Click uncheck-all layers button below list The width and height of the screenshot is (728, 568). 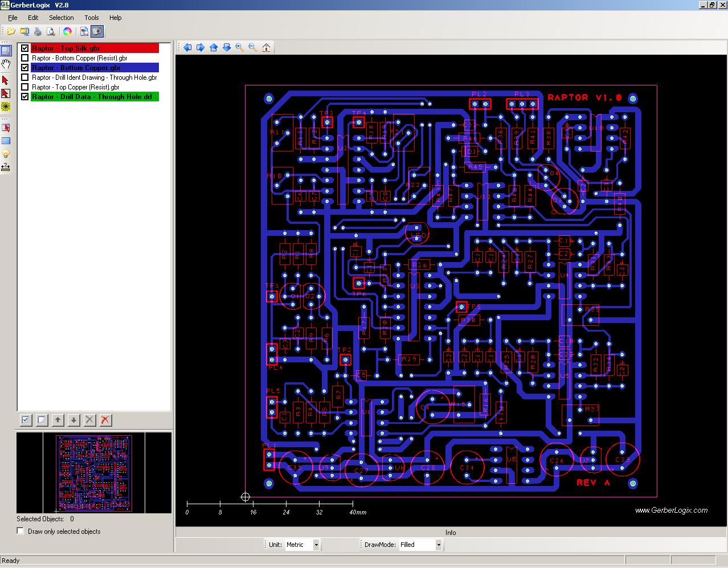coord(42,420)
